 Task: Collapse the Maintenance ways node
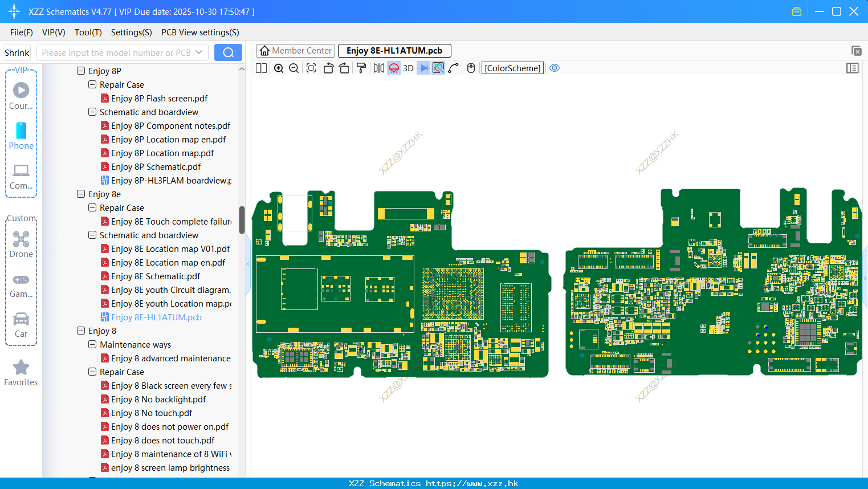point(92,344)
